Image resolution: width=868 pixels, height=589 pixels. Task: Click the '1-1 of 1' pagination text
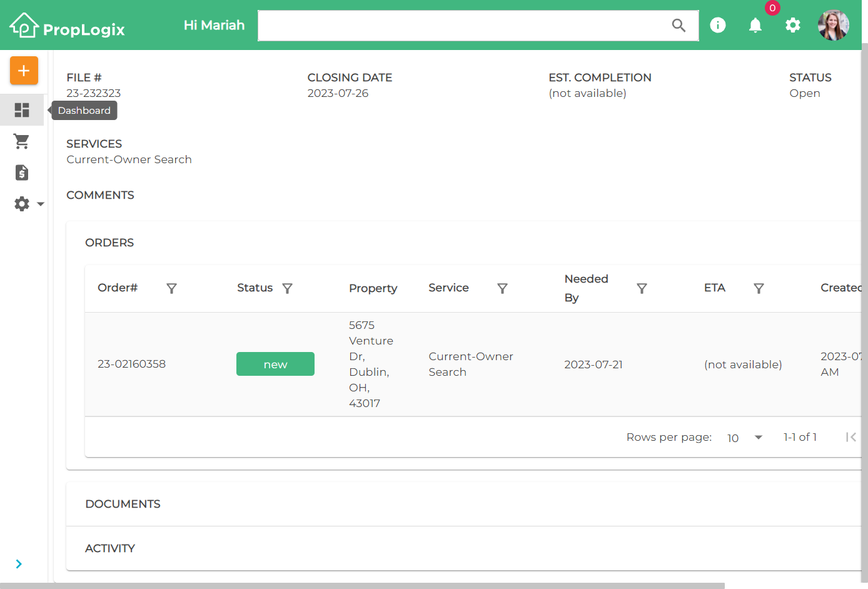(x=800, y=437)
